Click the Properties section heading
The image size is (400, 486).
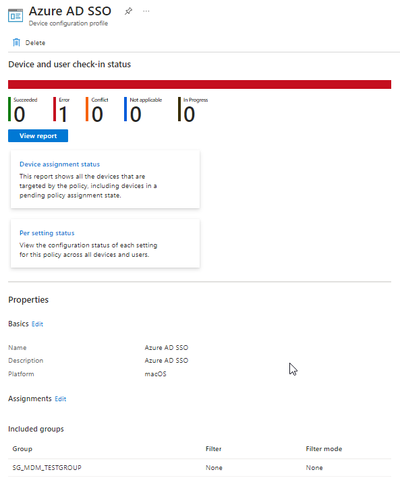[28, 300]
